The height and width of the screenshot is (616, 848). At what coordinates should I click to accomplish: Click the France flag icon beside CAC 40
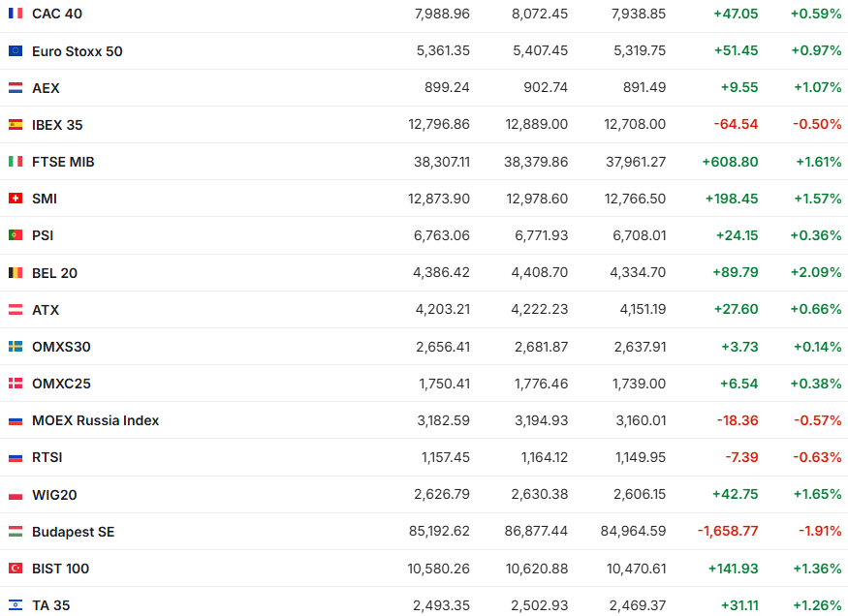(16, 14)
